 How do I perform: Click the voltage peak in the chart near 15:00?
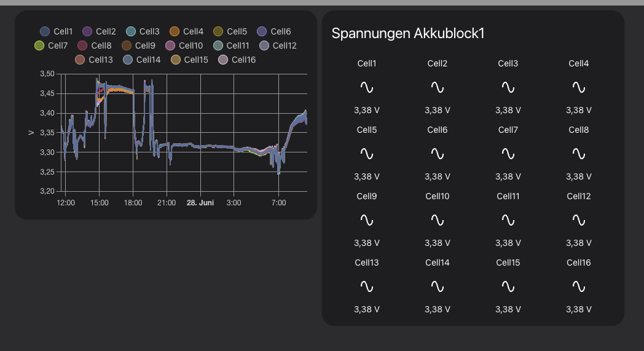[x=98, y=81]
